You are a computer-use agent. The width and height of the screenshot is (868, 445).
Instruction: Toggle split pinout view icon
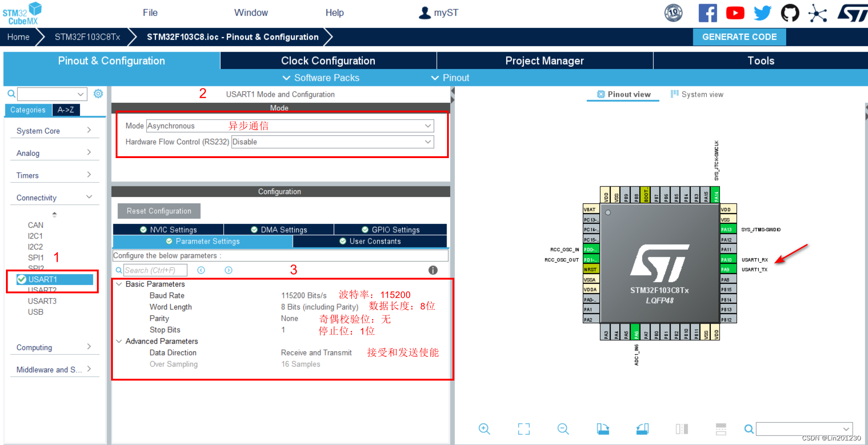click(682, 429)
